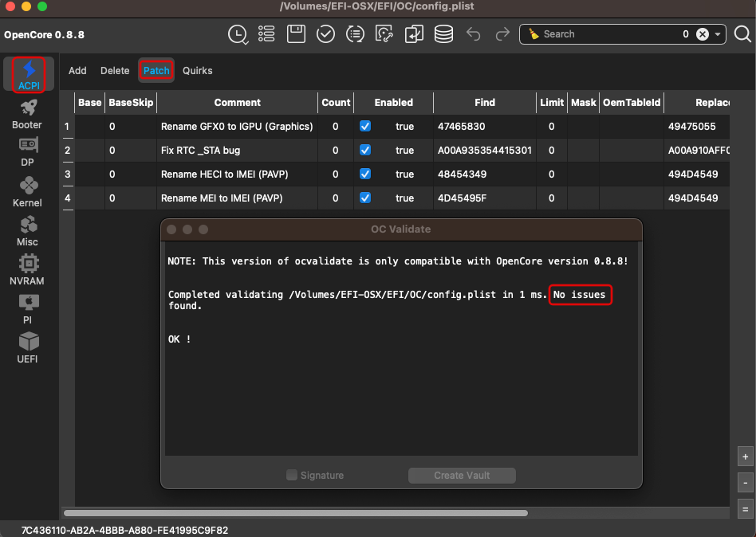Viewport: 756px width, 537px height.
Task: Disable the Rename GFX0 to IGPU patch checkbox
Action: [365, 126]
